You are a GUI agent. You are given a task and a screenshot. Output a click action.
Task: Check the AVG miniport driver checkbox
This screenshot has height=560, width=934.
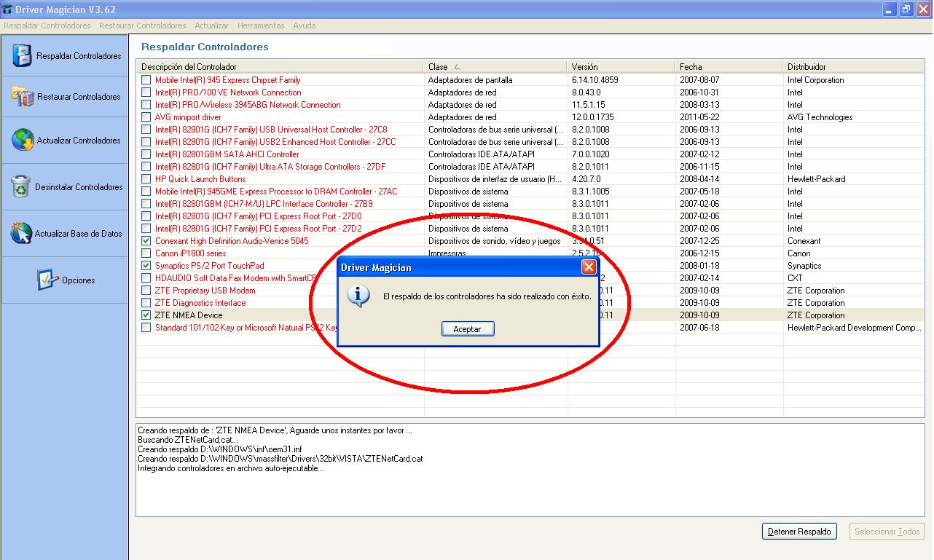(x=146, y=117)
